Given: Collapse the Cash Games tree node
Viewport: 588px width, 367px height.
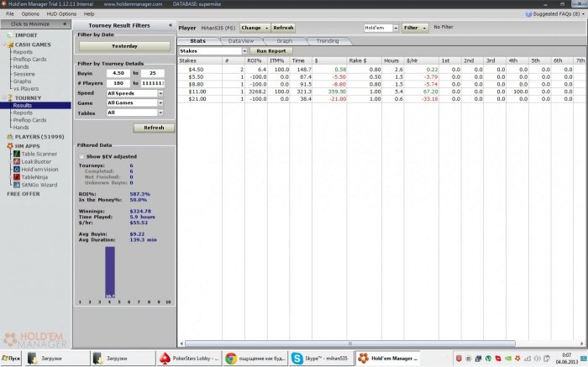Looking at the screenshot, I should point(4,45).
